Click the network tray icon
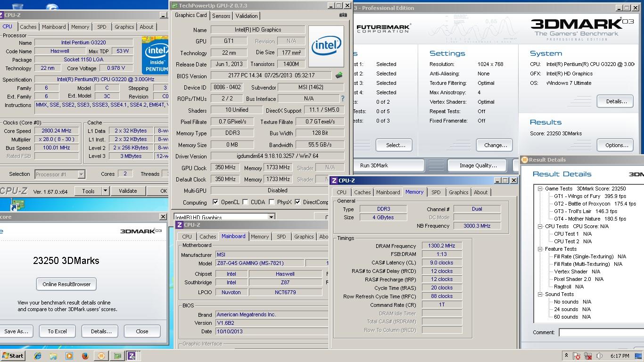 coord(588,356)
